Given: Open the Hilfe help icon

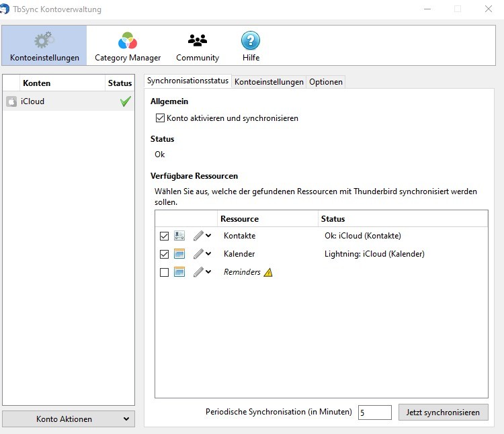Looking at the screenshot, I should (251, 46).
